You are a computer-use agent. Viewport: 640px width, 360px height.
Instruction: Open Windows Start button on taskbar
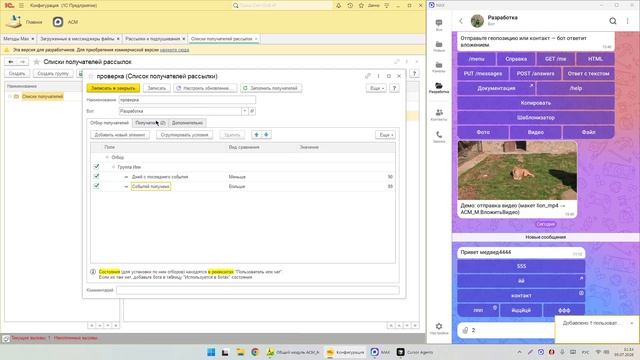click(x=211, y=352)
